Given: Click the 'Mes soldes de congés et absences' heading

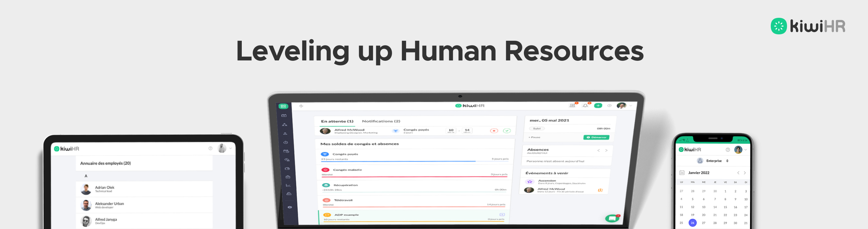Looking at the screenshot, I should [x=360, y=144].
